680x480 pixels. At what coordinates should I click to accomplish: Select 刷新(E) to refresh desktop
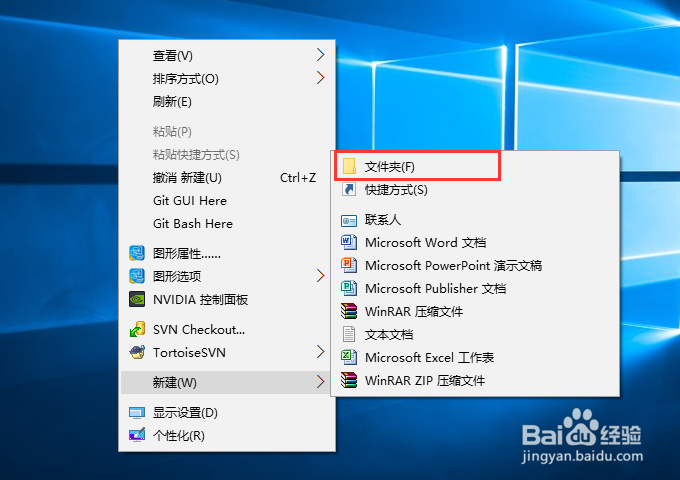pyautogui.click(x=227, y=101)
